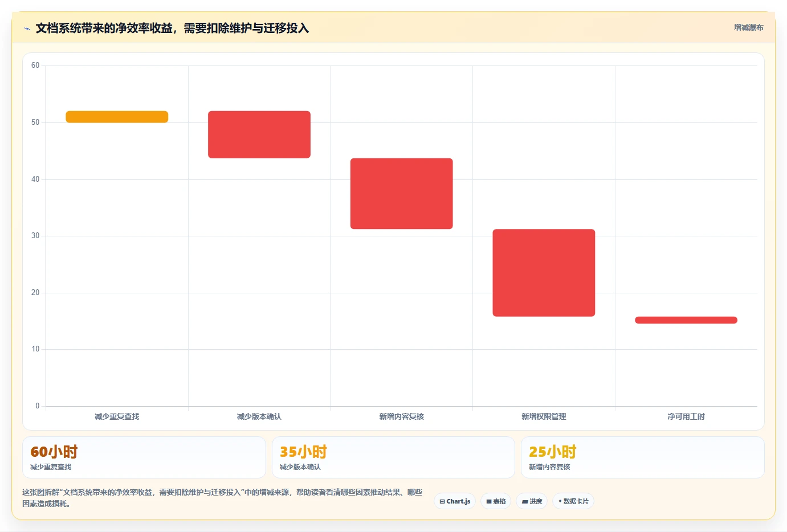The image size is (787, 532).
Task: Click the 增减瀑布 label in header
Action: pyautogui.click(x=748, y=27)
